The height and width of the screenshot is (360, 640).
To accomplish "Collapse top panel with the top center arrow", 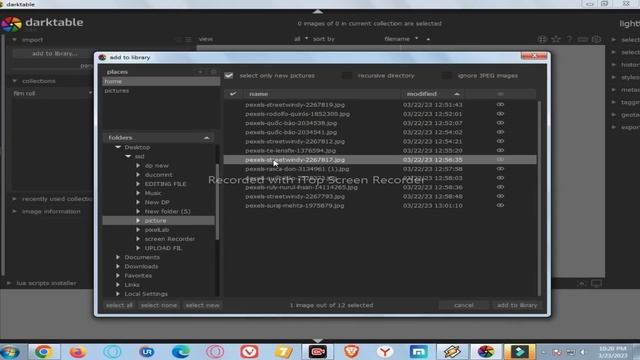I will coord(318,11).
